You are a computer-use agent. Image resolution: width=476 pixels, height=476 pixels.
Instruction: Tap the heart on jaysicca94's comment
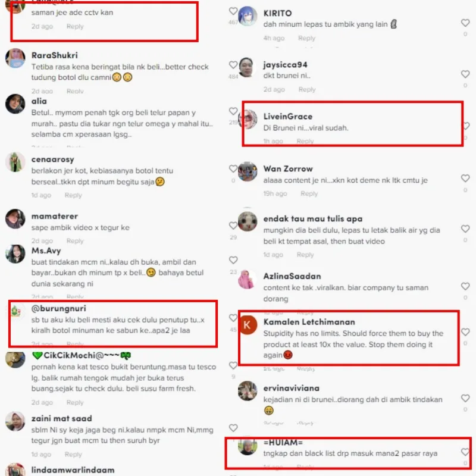click(x=465, y=74)
